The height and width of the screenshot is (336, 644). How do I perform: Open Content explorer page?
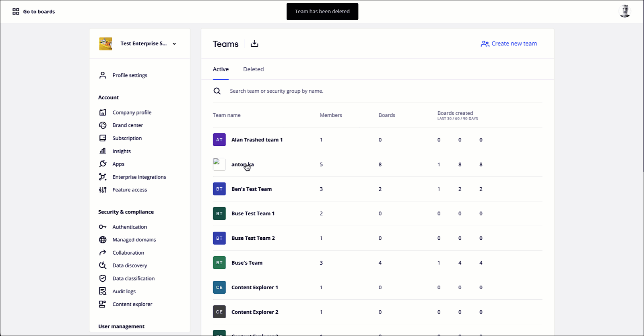(132, 304)
